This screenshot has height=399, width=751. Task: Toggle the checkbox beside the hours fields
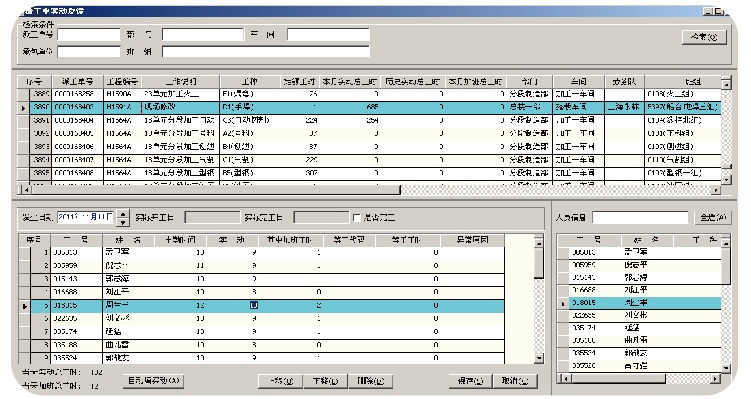click(356, 218)
